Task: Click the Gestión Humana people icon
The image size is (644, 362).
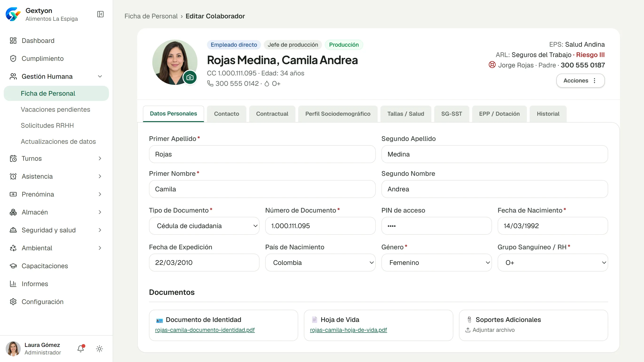Action: click(13, 77)
